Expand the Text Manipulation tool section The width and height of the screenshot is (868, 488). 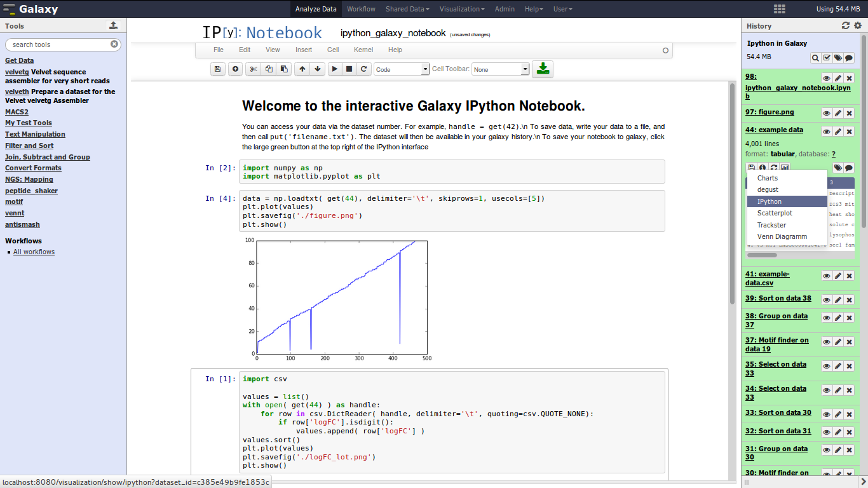tap(35, 134)
